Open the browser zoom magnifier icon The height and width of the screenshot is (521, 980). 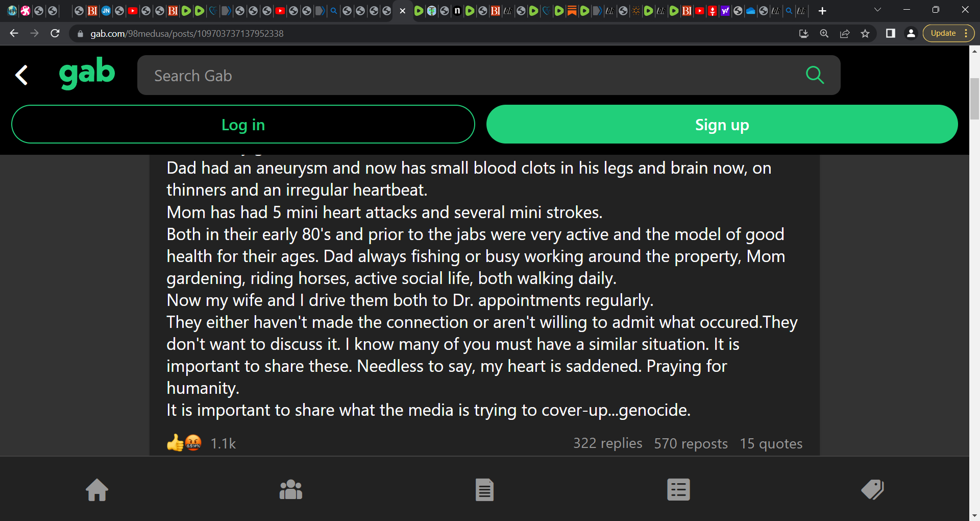coord(824,34)
